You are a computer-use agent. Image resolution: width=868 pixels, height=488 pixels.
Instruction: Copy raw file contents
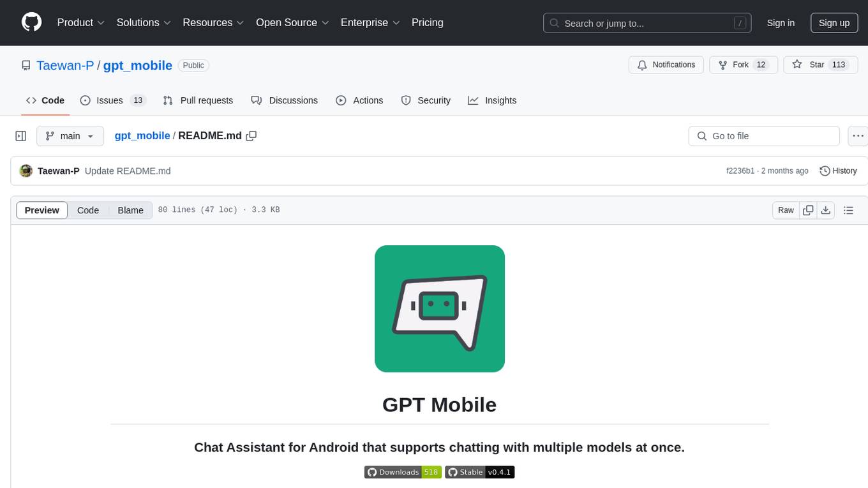(x=808, y=210)
